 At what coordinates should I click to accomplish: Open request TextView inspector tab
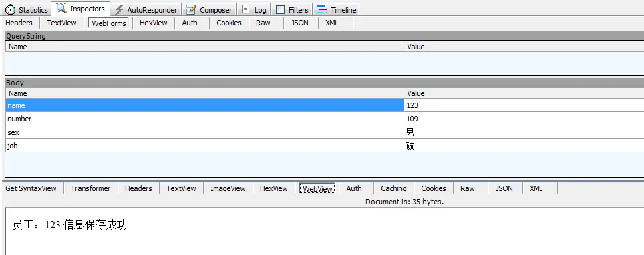click(61, 23)
